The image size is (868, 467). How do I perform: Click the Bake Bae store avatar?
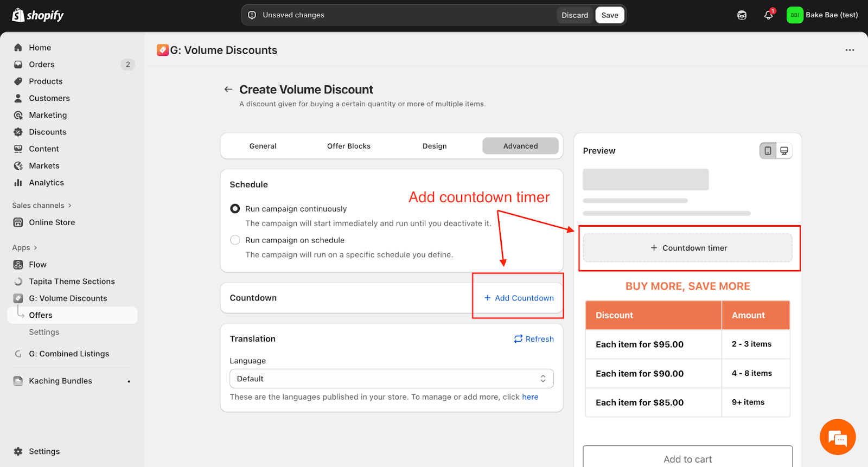point(795,15)
